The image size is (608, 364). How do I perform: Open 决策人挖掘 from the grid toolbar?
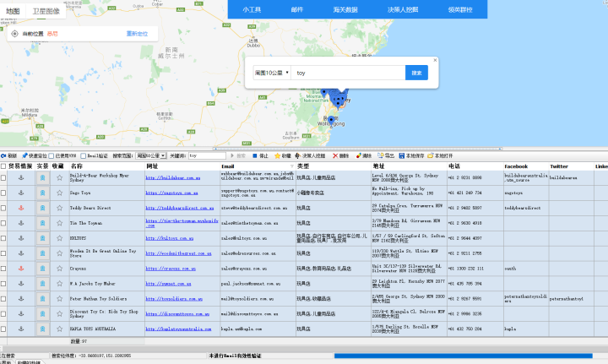(x=310, y=156)
